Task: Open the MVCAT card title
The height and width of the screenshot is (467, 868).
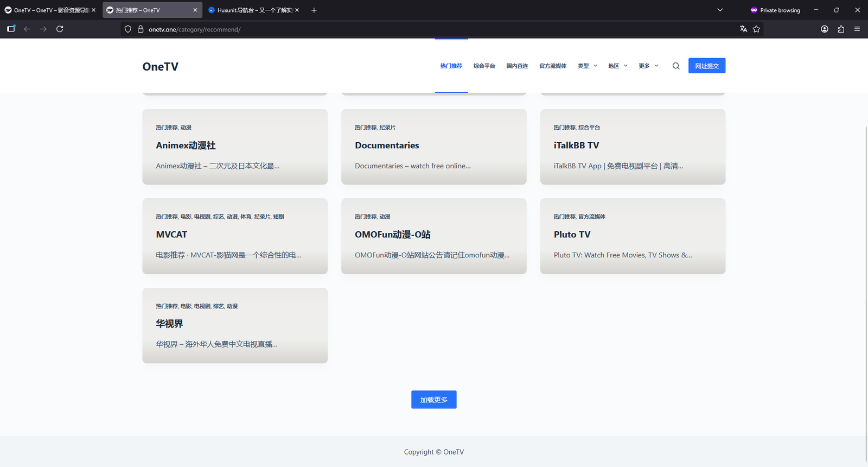Action: click(x=171, y=235)
